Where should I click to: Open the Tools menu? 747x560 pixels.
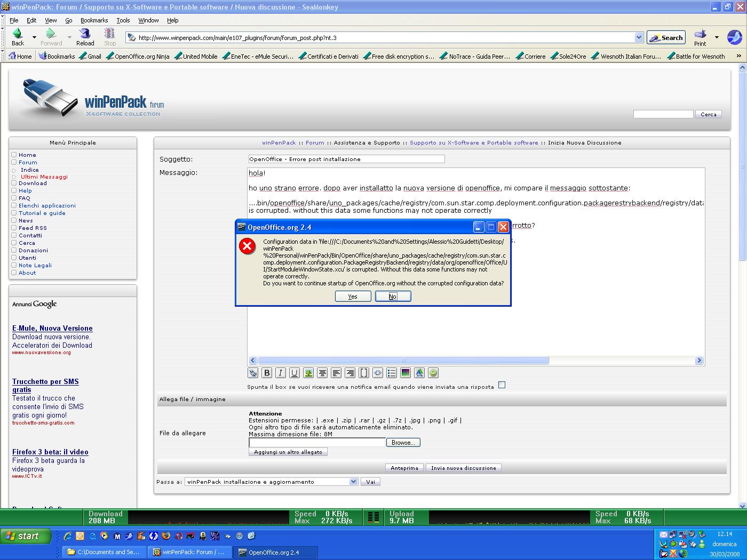tap(123, 20)
